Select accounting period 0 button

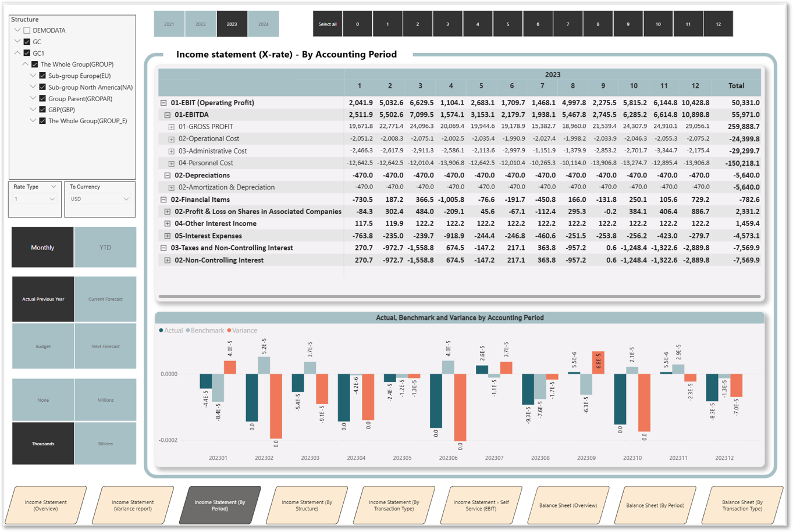357,24
